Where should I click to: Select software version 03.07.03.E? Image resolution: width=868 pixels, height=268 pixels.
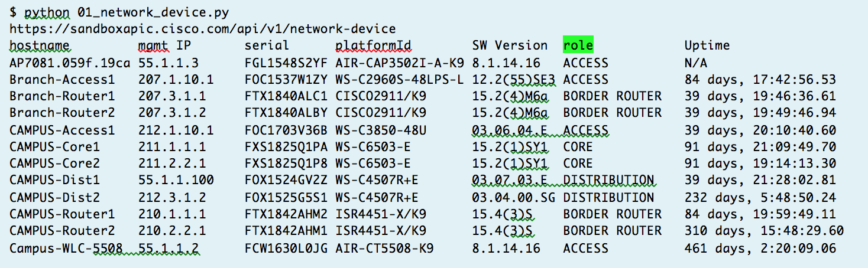(x=510, y=179)
